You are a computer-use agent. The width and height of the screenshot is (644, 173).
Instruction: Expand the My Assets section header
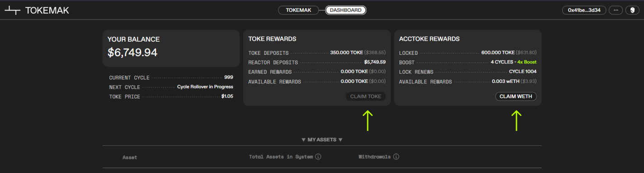point(322,139)
